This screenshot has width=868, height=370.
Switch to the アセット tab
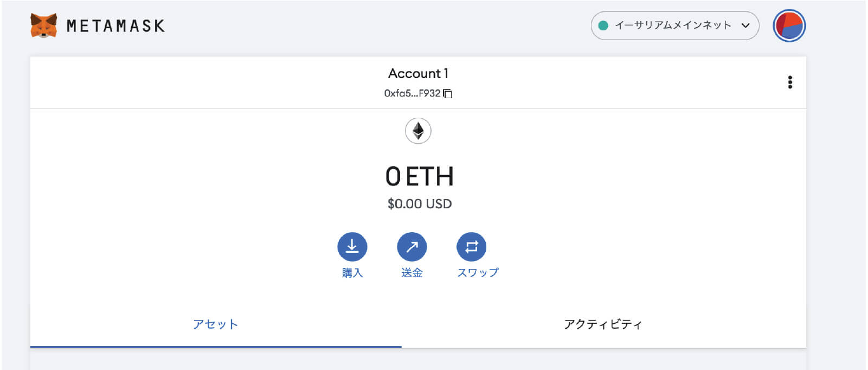(215, 324)
